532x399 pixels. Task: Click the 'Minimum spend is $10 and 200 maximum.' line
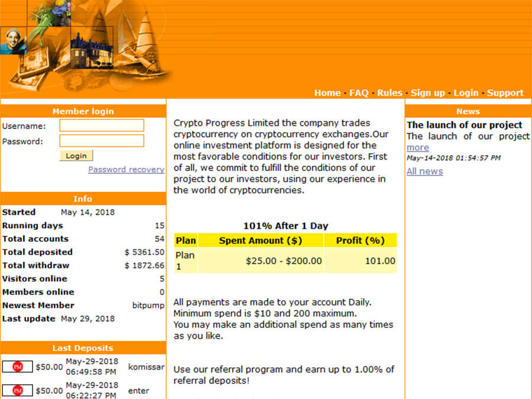(265, 313)
